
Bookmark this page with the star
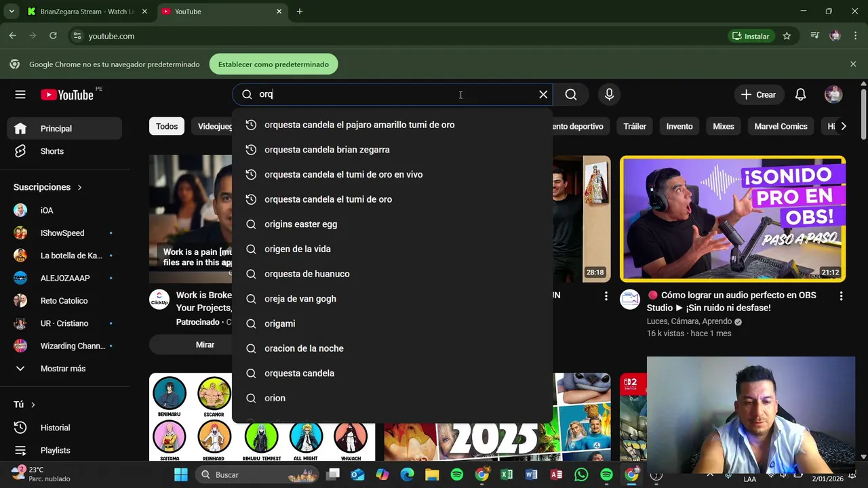[x=787, y=36]
